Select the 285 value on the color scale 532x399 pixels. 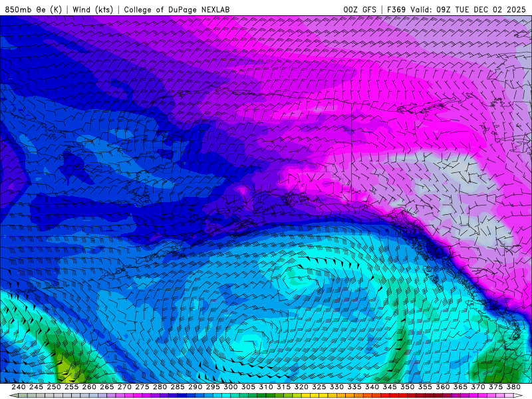click(x=178, y=387)
